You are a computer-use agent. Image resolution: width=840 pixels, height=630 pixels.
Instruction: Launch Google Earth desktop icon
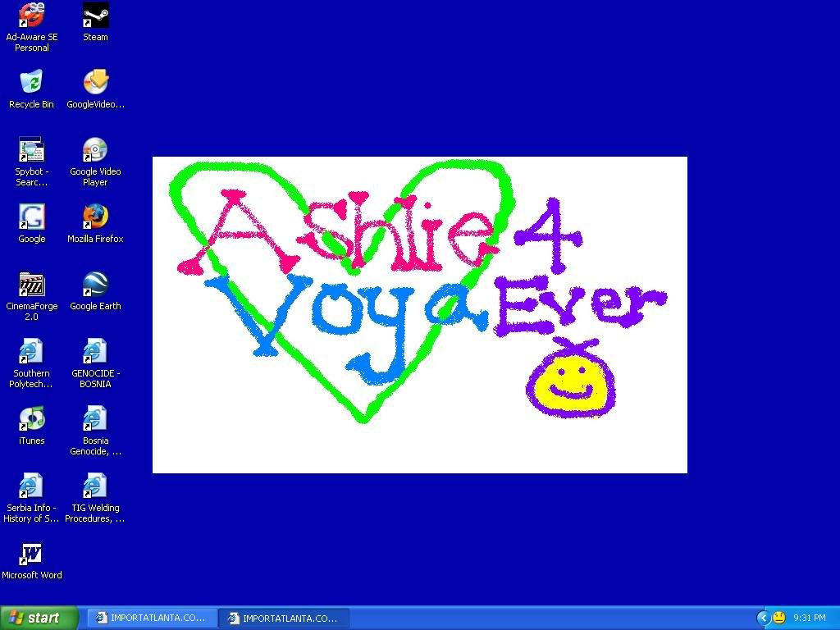click(x=95, y=285)
